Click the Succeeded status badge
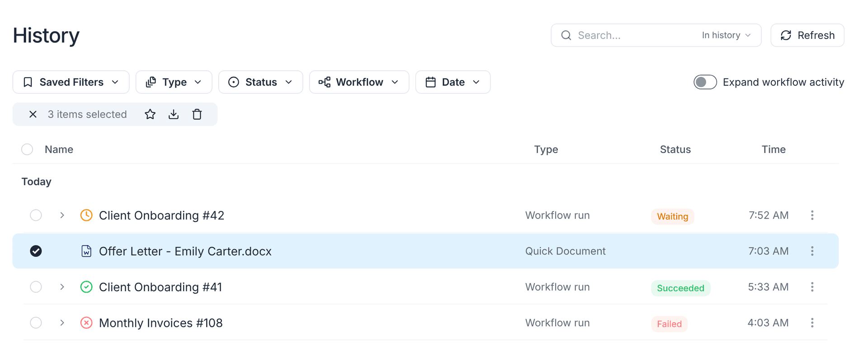 [681, 288]
